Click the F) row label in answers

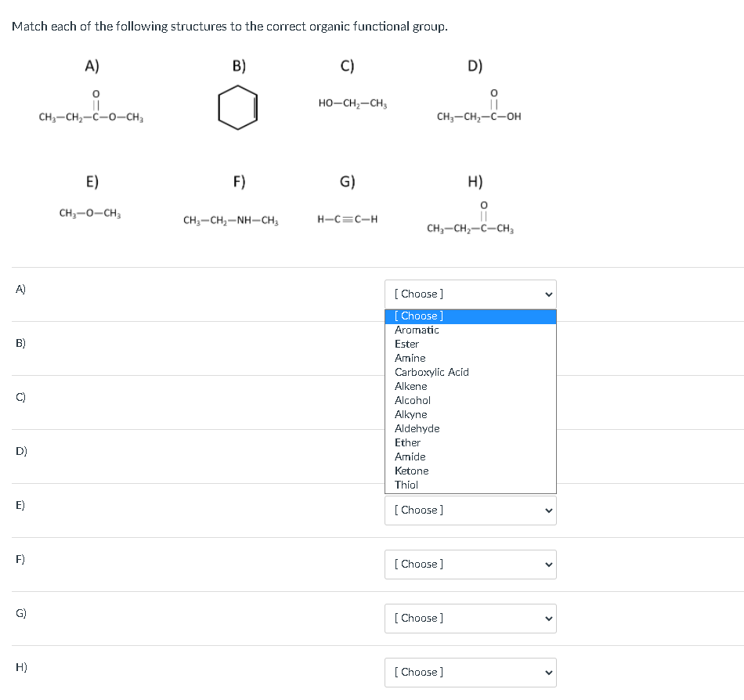[x=20, y=559]
